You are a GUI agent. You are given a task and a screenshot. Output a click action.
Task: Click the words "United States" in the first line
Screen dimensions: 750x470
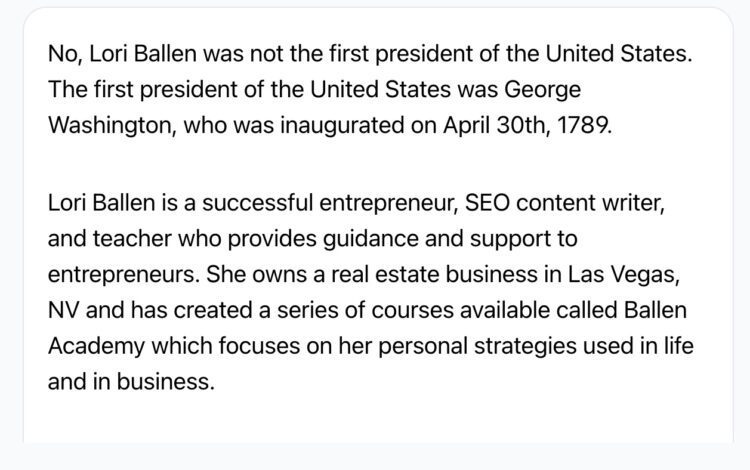pos(618,53)
